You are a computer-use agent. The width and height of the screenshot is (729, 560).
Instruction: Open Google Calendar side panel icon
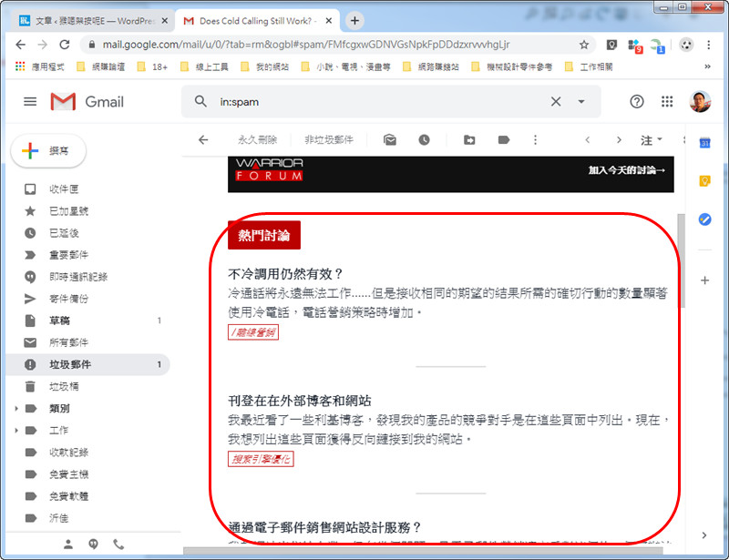(704, 143)
